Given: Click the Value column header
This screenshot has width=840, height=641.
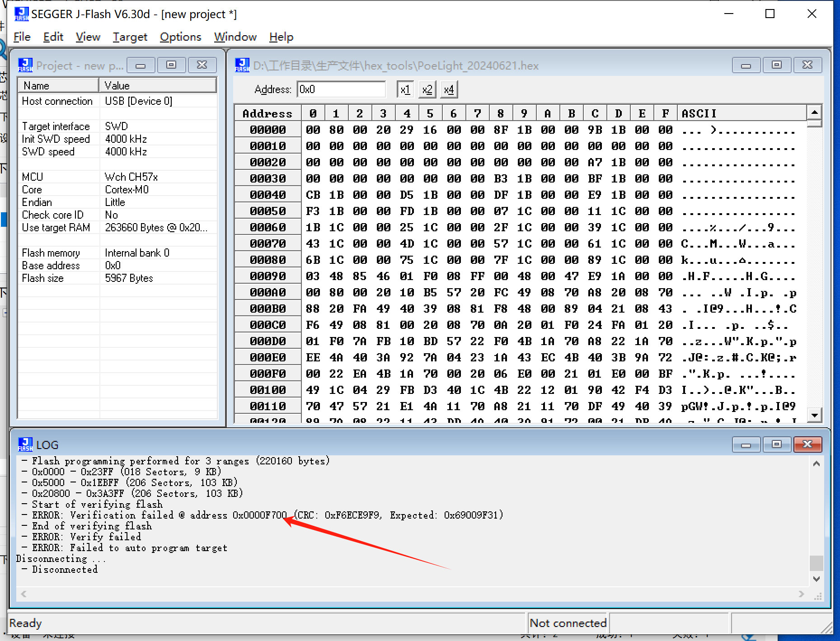Looking at the screenshot, I should tap(157, 85).
